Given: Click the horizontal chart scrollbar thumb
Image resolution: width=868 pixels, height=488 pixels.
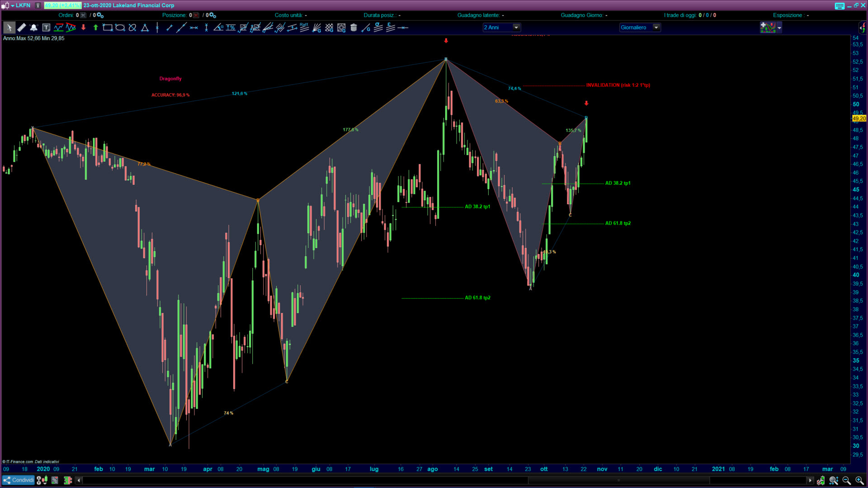Looking at the screenshot, I should [618, 480].
